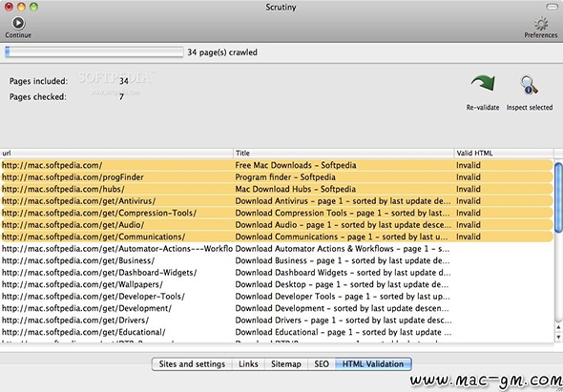Click the 'Download Desktop - page 1' title cell
The height and width of the screenshot is (392, 563).
click(x=342, y=284)
